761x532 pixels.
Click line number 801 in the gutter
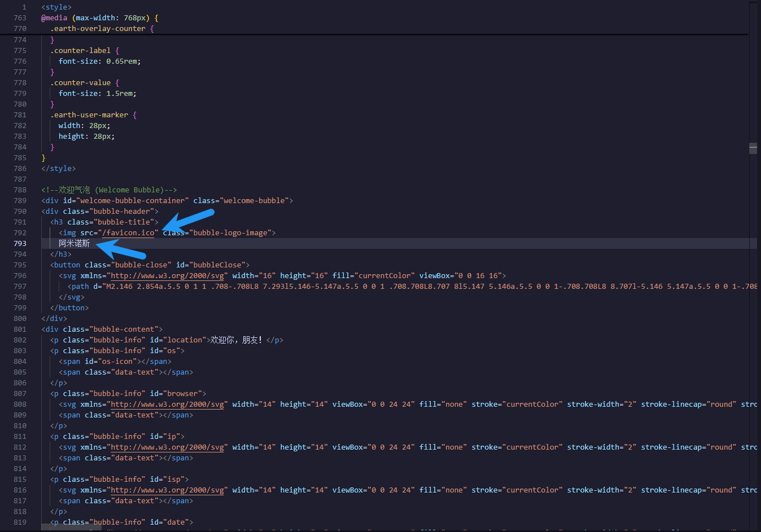tap(20, 329)
